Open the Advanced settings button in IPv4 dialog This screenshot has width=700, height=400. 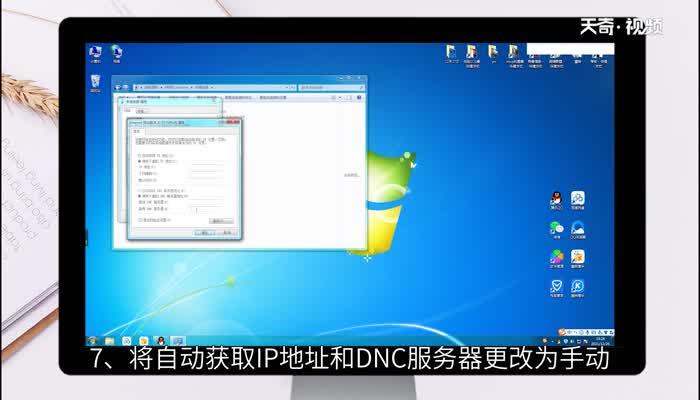pos(221,221)
